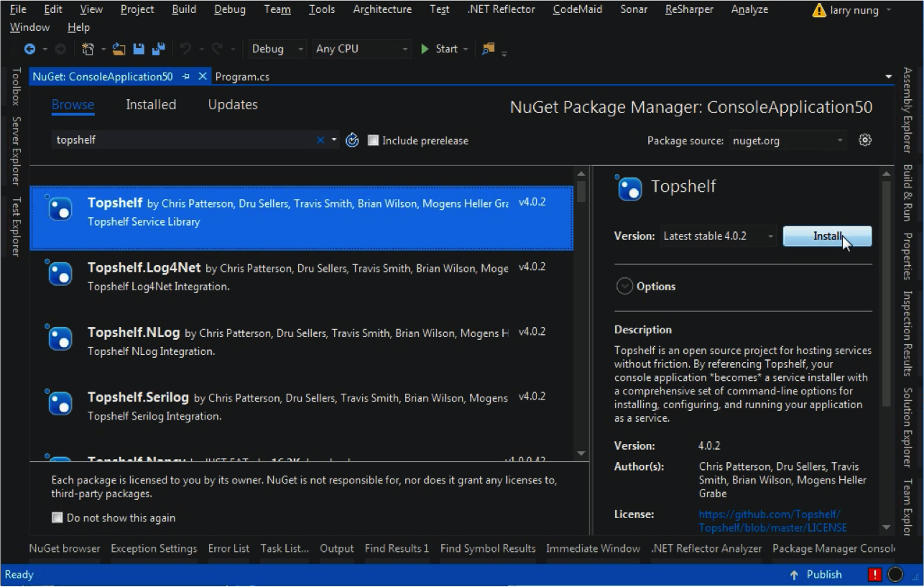The width and height of the screenshot is (924, 587).
Task: Click the Save icon in toolbar
Action: pyautogui.click(x=139, y=49)
